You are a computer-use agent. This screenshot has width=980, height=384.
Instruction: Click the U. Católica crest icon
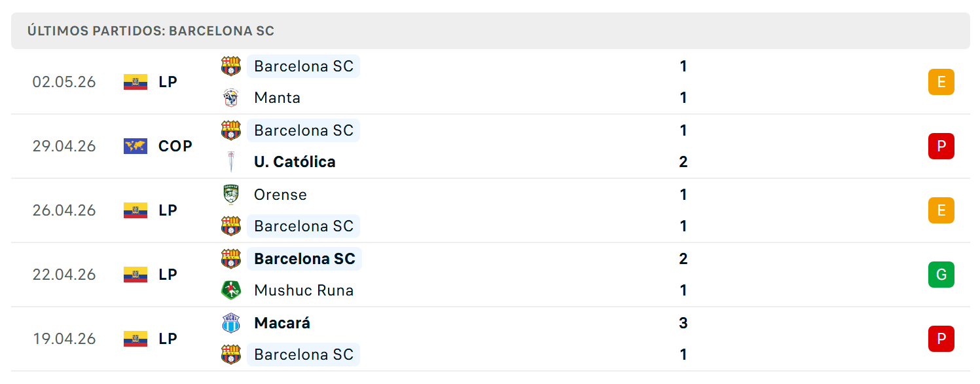[230, 162]
